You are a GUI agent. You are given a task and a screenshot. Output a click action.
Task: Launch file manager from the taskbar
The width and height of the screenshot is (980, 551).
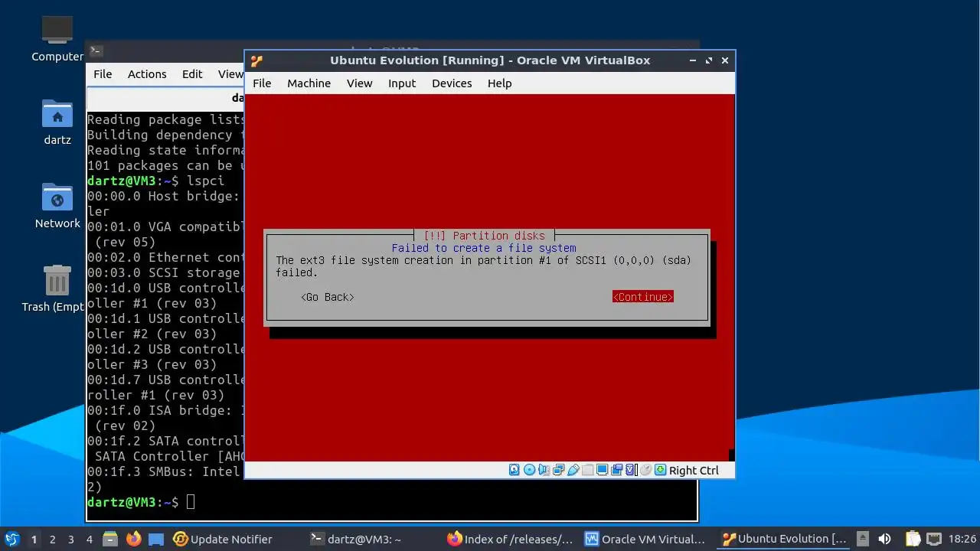pos(110,539)
